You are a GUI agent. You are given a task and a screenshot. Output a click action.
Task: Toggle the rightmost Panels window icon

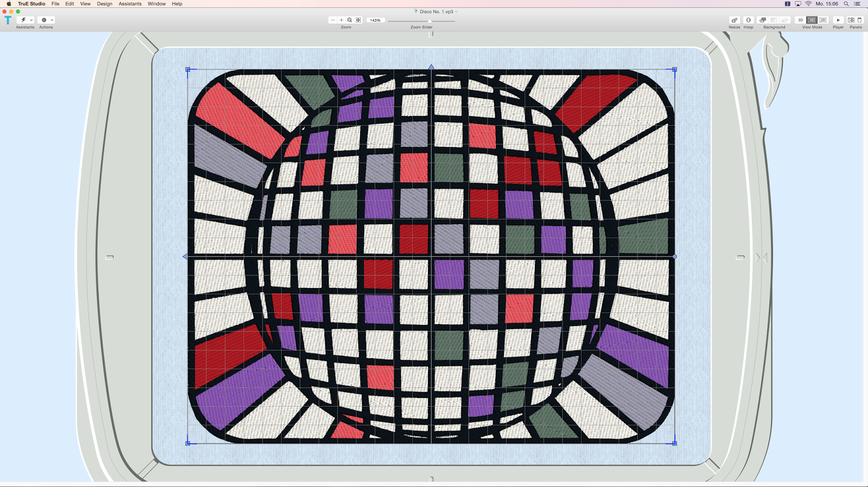(859, 20)
